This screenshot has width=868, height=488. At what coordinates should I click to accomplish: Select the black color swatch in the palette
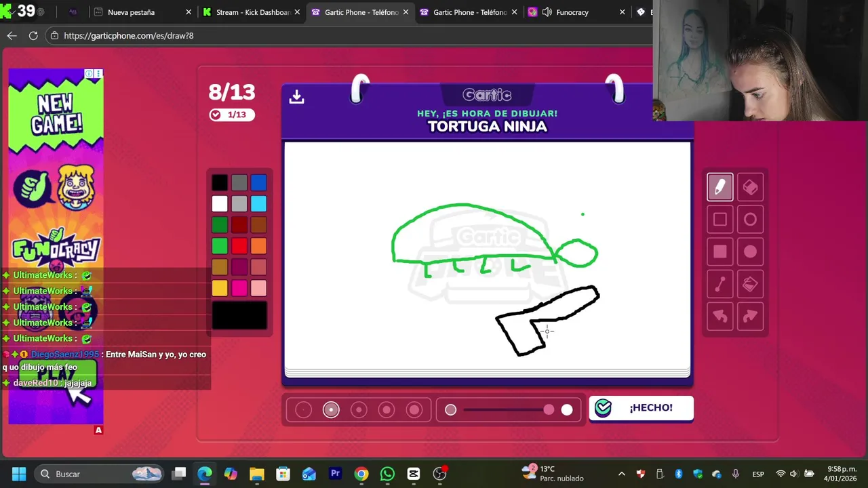coord(220,182)
